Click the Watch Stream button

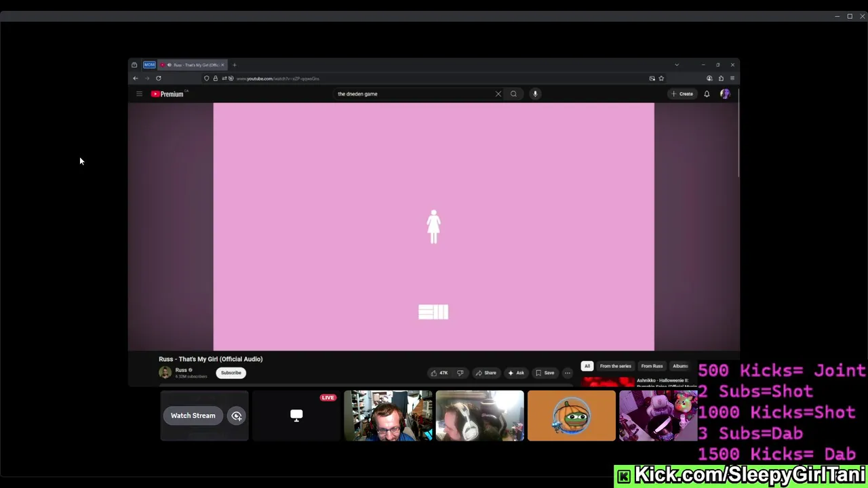(x=193, y=415)
